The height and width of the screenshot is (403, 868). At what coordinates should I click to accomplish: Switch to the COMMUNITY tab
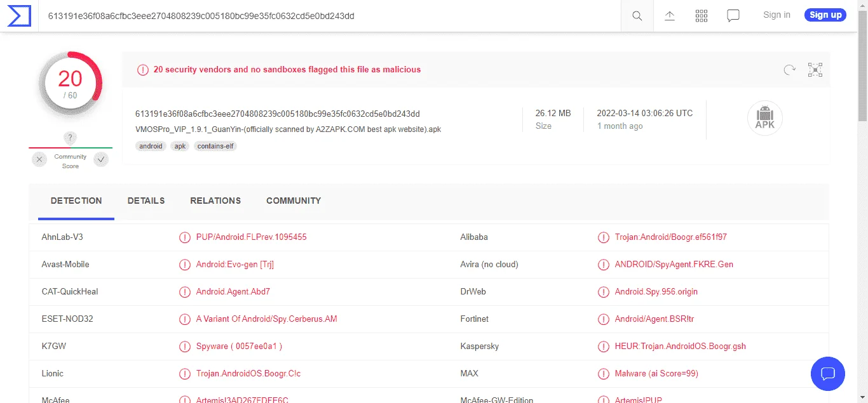294,201
